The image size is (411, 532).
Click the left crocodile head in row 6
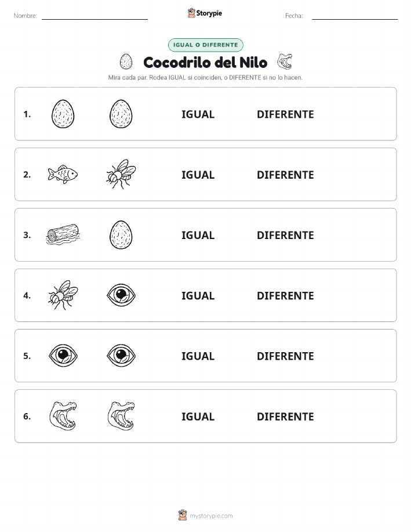(x=63, y=416)
